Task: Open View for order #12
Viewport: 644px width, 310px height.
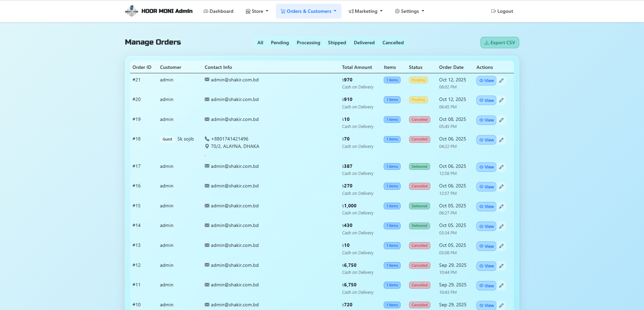Action: (x=486, y=266)
